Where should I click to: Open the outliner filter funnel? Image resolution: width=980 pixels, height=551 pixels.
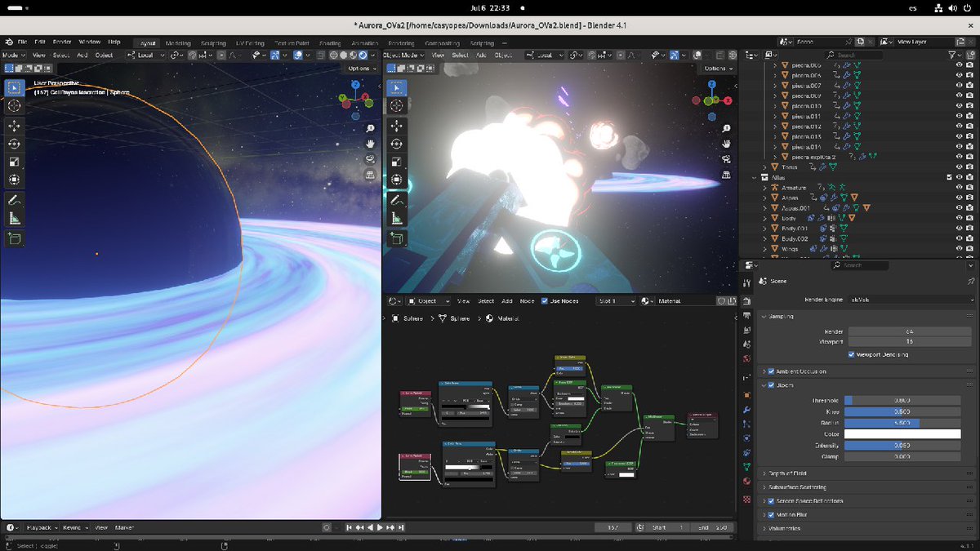coord(952,55)
